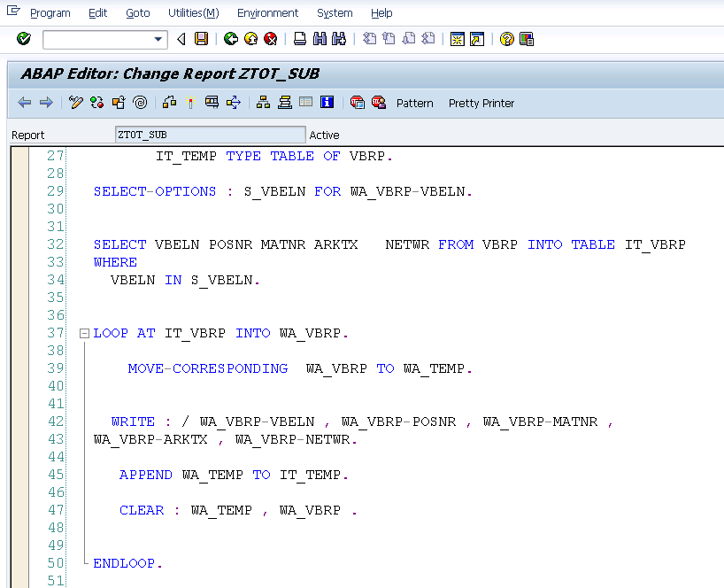Open the Environment menu

(x=267, y=12)
